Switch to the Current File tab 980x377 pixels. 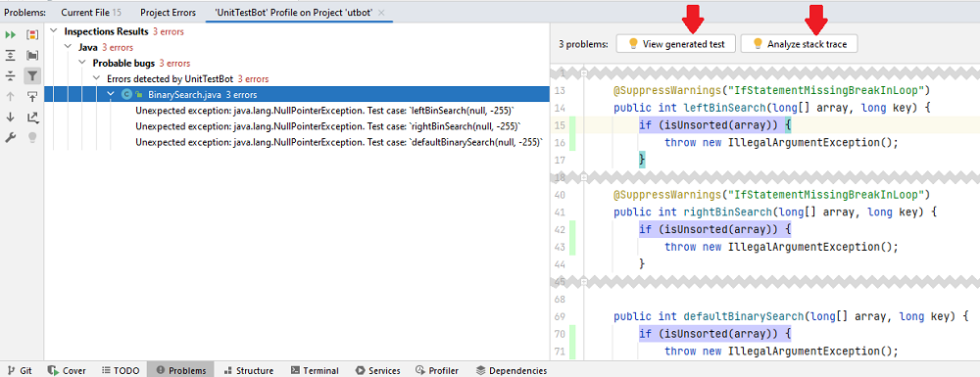[91, 13]
